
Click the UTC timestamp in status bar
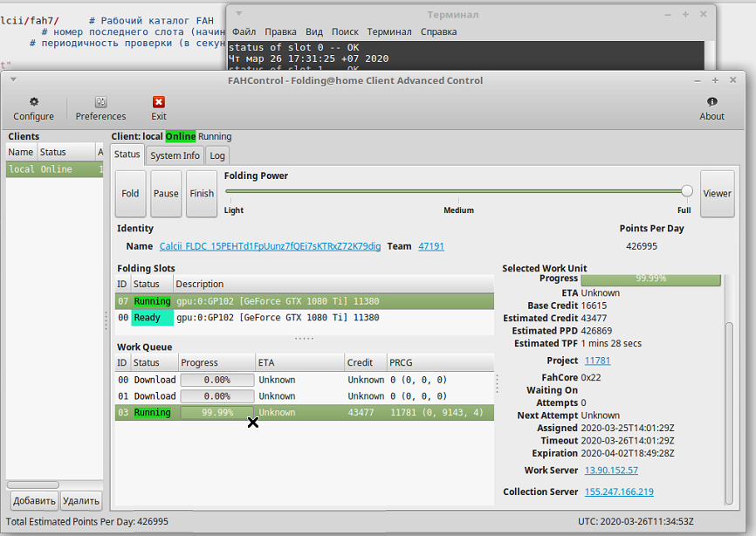click(x=636, y=521)
